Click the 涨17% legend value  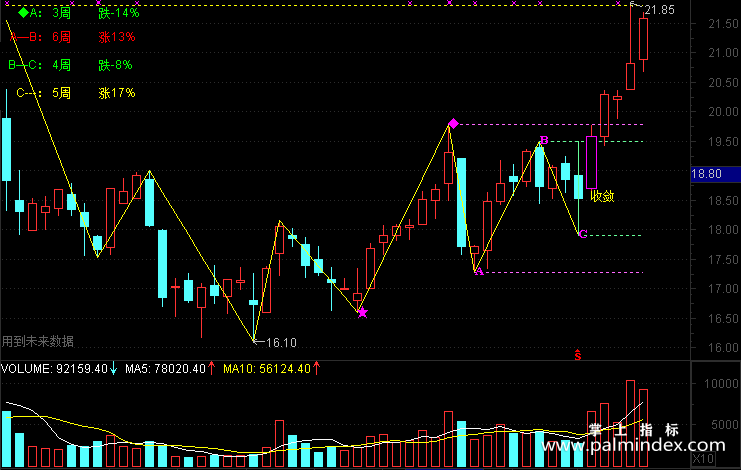click(117, 93)
